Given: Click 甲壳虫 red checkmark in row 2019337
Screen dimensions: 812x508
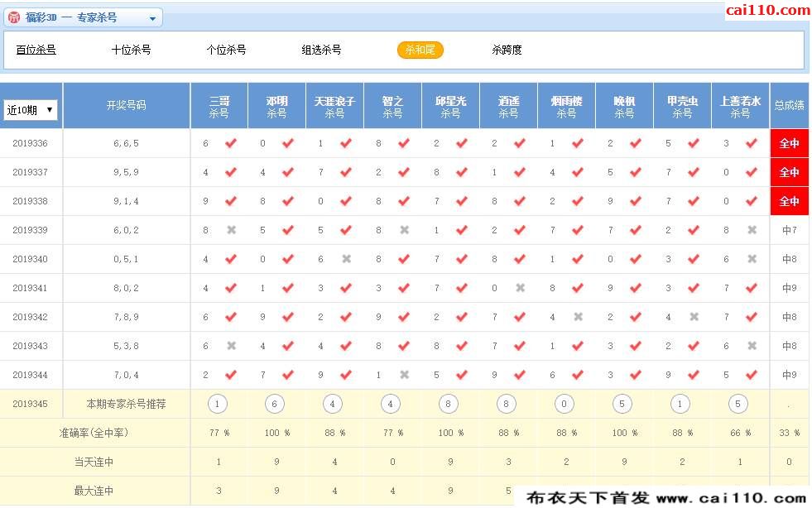Looking at the screenshot, I should [694, 172].
